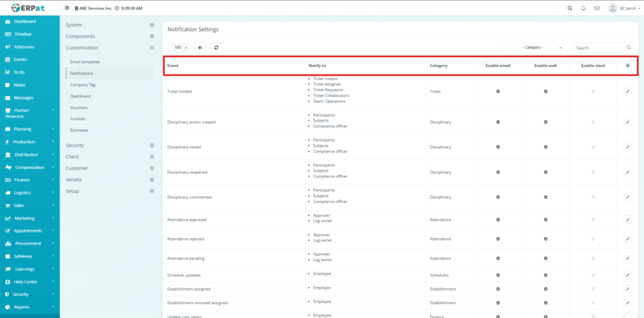
Task: Click the search magnifier icon in top bar
Action: (x=570, y=8)
